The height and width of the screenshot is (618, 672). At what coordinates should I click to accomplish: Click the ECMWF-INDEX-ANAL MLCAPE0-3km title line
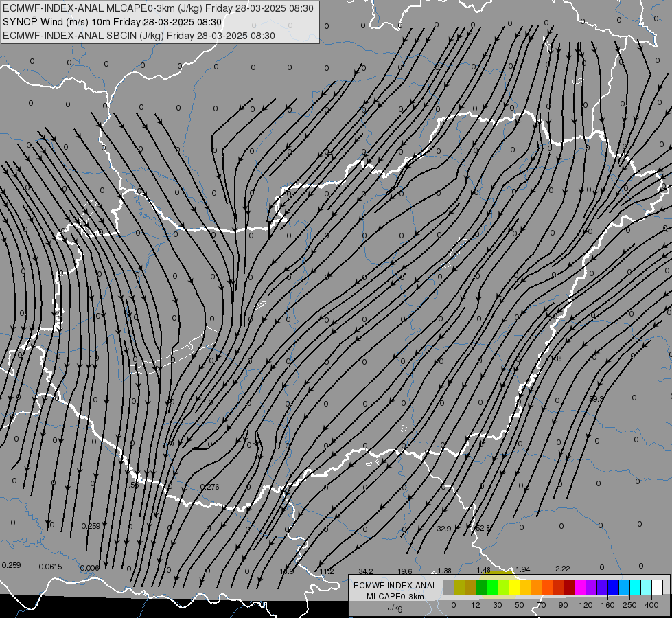click(158, 8)
